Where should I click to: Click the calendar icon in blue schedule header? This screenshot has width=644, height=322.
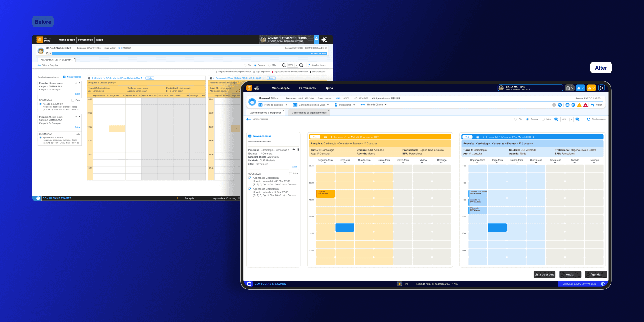(478, 137)
